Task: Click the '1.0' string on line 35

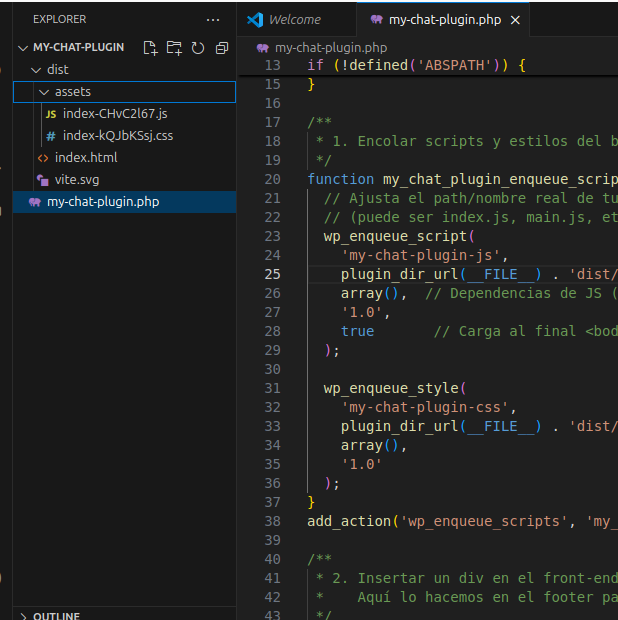Action: [x=361, y=464]
